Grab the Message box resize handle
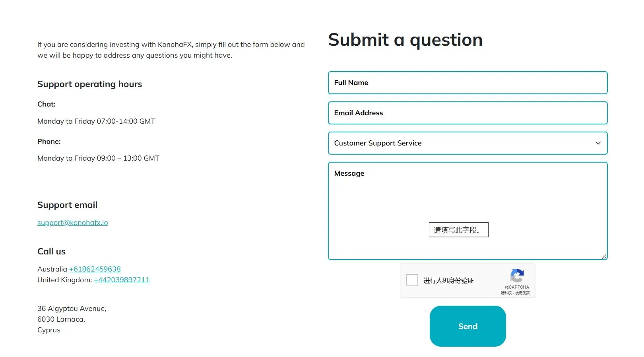 604,256
